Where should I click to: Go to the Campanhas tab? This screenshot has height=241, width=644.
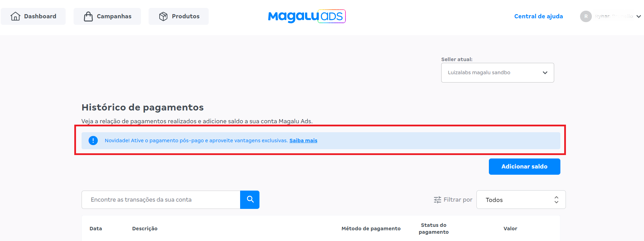pos(107,16)
